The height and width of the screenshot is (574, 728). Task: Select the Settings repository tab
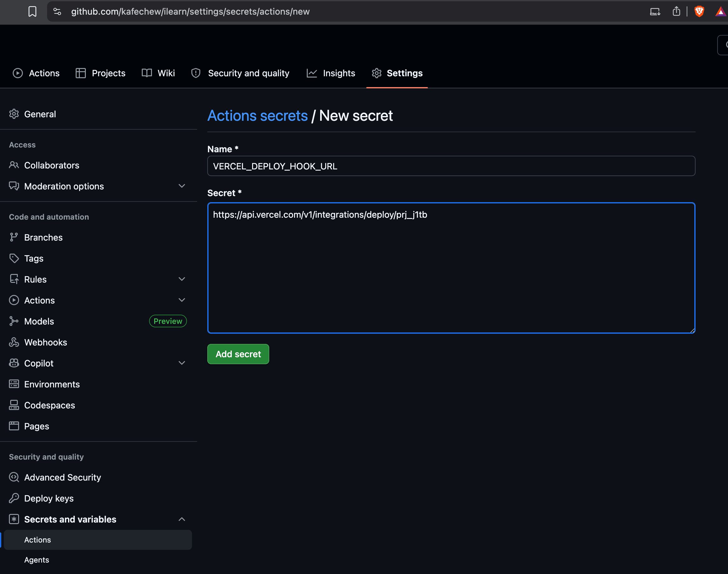point(397,73)
